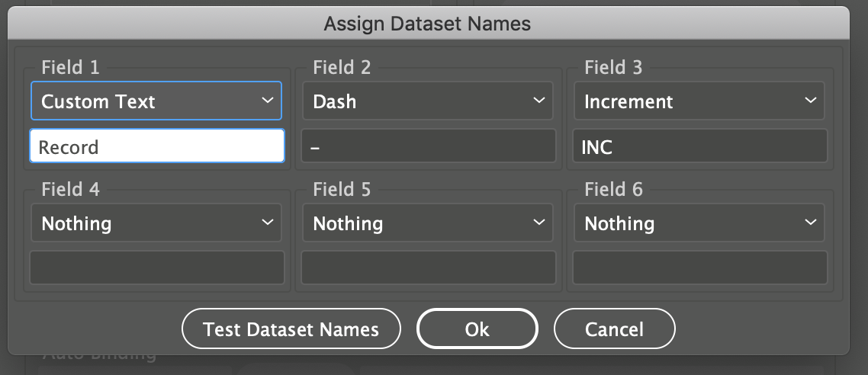
Task: Click the Field 5 group label
Action: (342, 190)
